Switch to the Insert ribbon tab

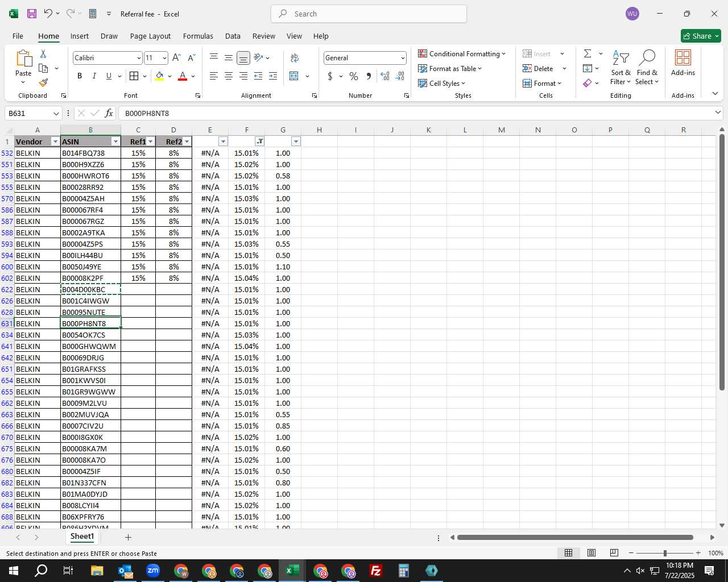(80, 36)
